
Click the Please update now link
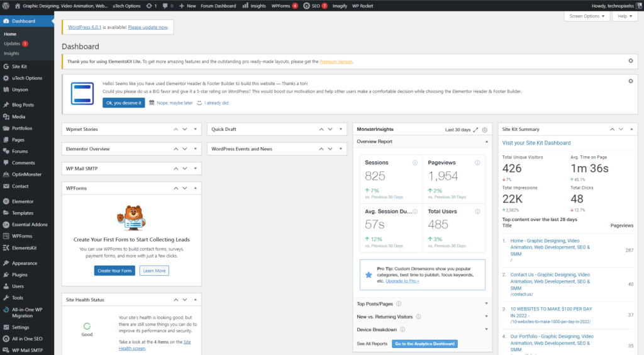click(148, 27)
